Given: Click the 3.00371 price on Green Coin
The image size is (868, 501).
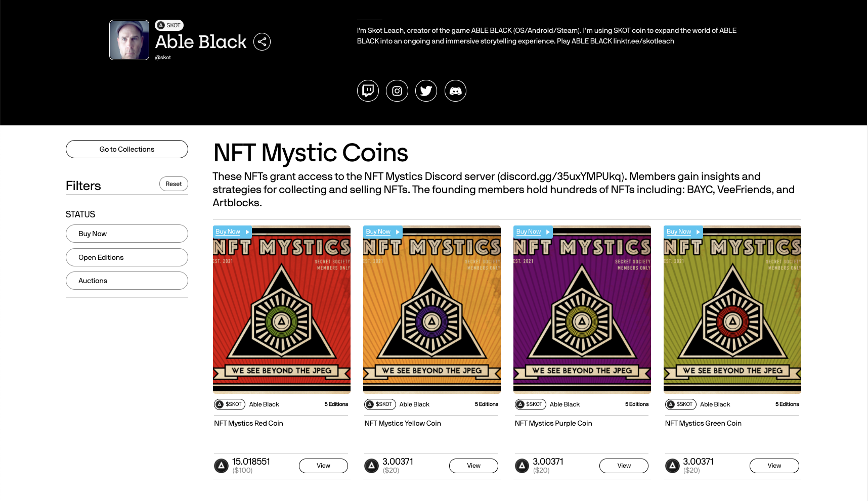Looking at the screenshot, I should coord(698,462).
